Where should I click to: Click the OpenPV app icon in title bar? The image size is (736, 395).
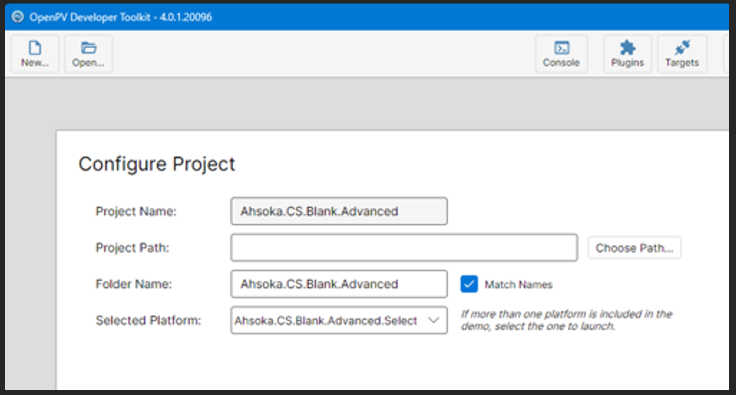click(18, 17)
